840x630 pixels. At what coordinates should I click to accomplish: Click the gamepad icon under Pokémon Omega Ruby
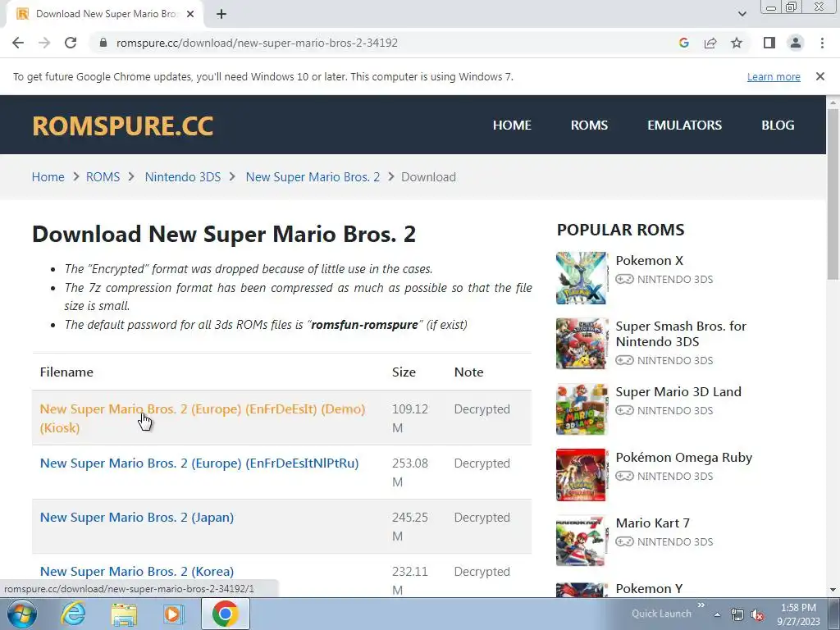[624, 476]
